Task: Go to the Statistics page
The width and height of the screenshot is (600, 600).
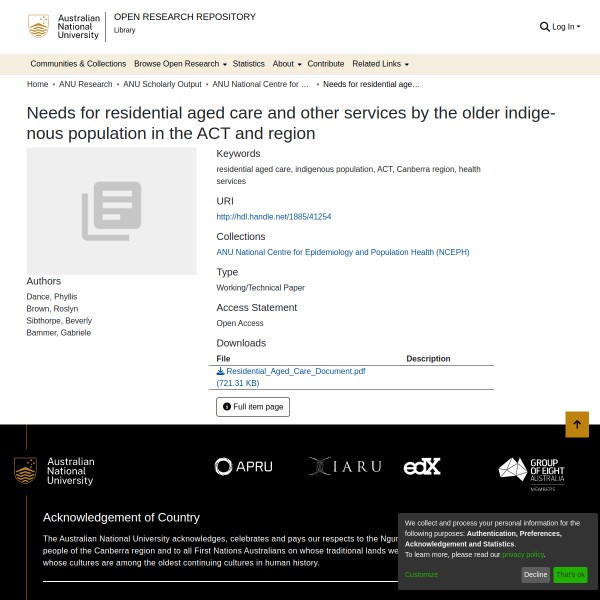Action: pos(248,64)
